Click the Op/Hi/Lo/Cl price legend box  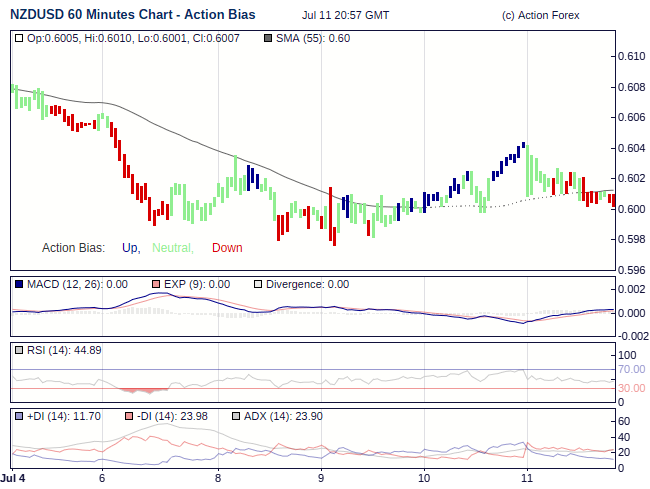19,38
